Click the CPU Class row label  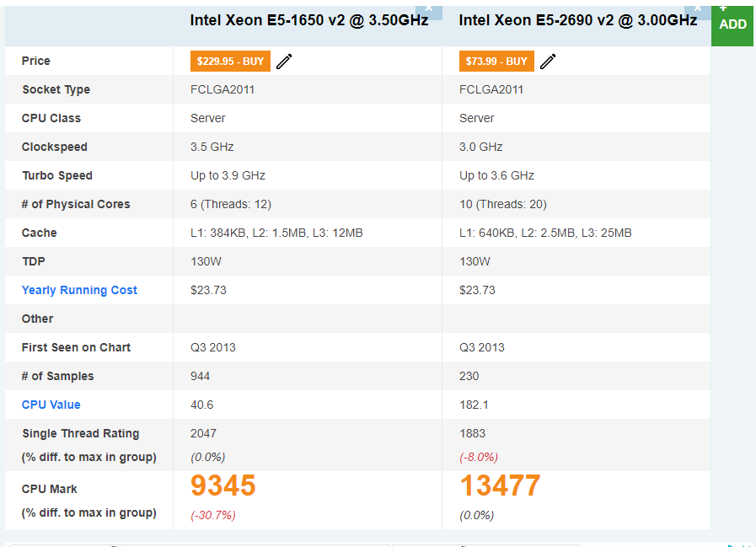point(51,118)
